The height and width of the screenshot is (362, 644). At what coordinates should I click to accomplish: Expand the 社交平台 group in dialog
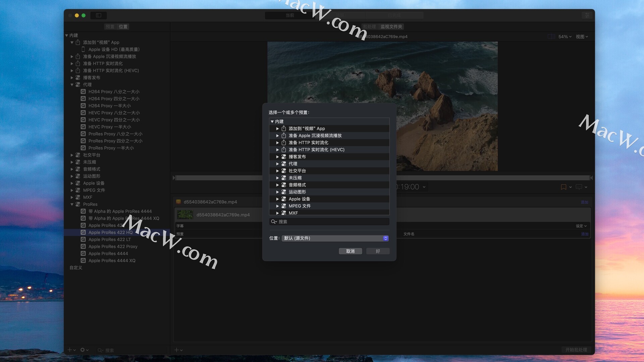click(x=277, y=171)
